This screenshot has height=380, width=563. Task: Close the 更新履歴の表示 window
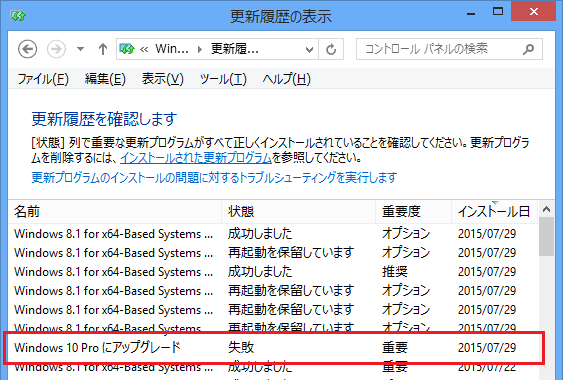(x=533, y=11)
